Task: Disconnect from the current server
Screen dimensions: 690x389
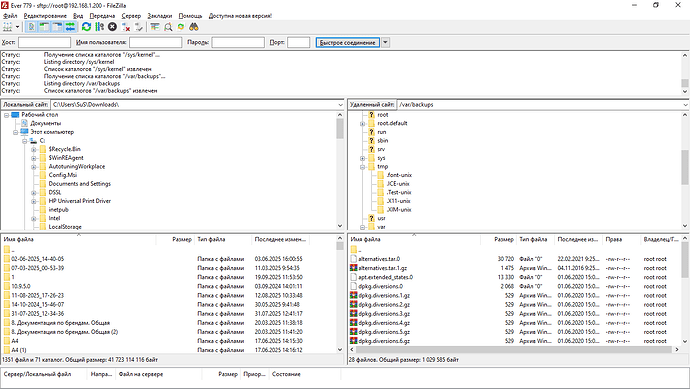Action: pyautogui.click(x=126, y=27)
